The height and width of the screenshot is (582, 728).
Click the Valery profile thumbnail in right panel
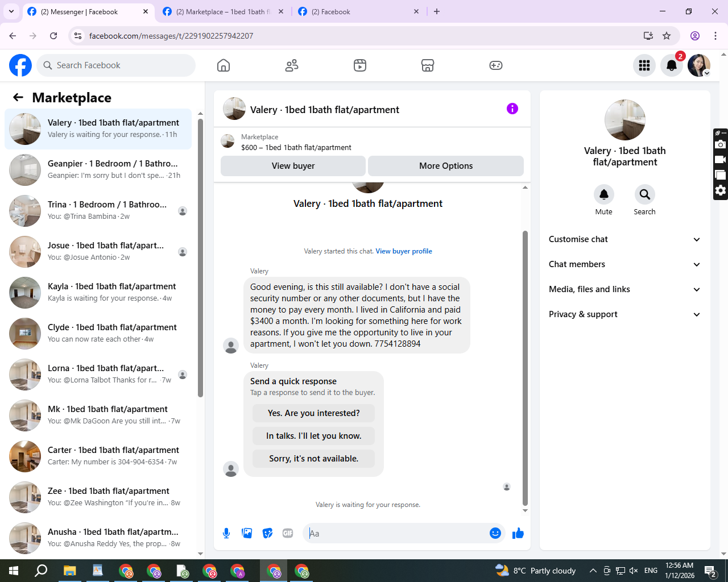click(625, 120)
